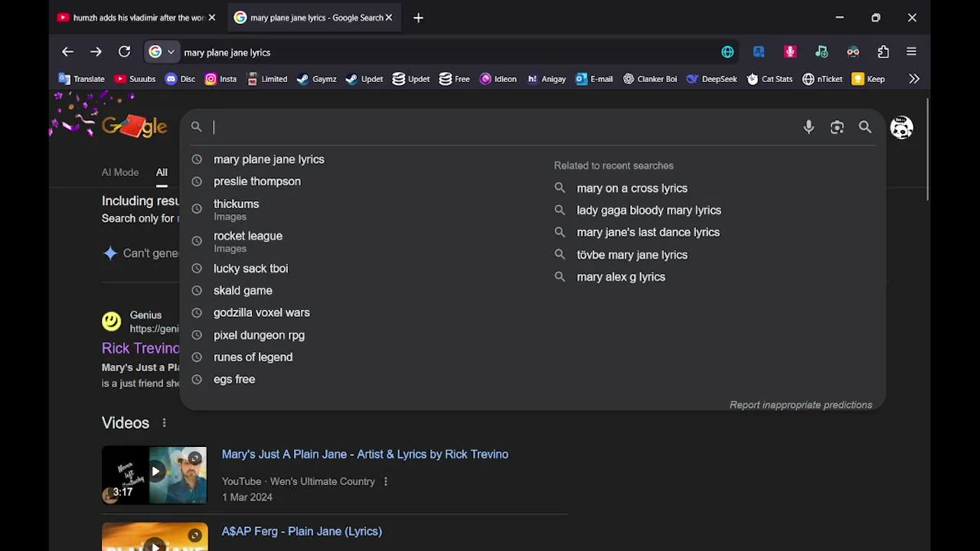Open the browser main menu

tap(911, 52)
